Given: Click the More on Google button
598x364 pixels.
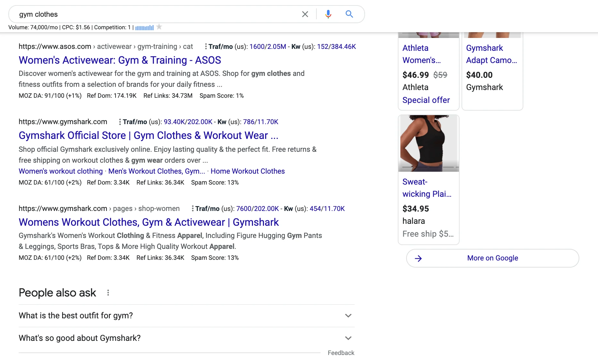Looking at the screenshot, I should point(492,258).
